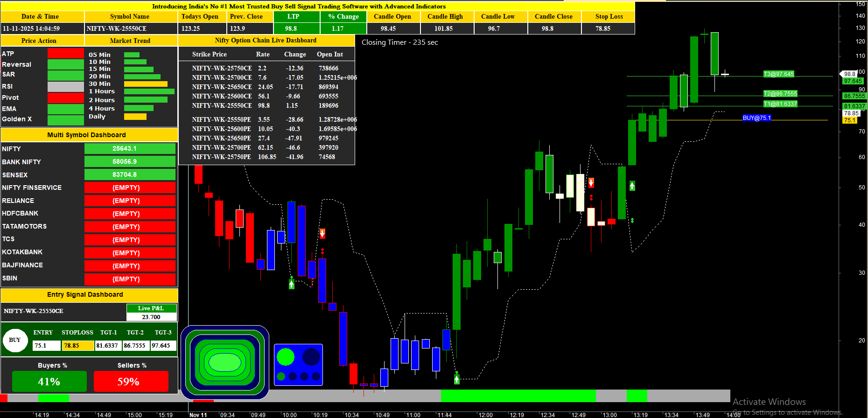Click the T2@86.7555 target label on chart
Viewport: 868px width, 418px height.
(x=780, y=94)
